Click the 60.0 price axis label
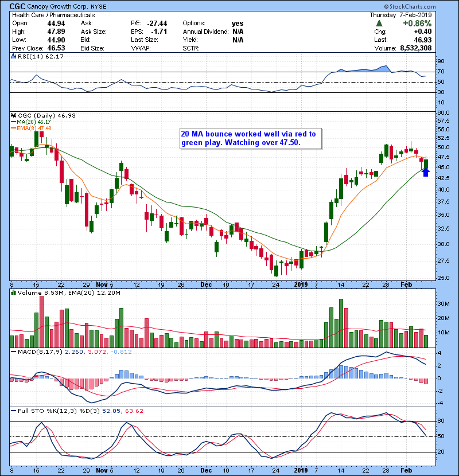This screenshot has width=459, height=476. [x=443, y=112]
